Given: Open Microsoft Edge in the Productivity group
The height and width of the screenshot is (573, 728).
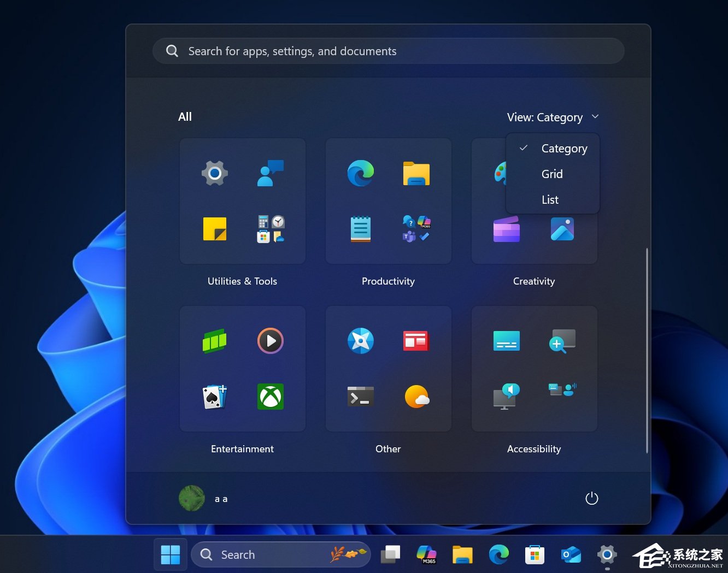Looking at the screenshot, I should click(x=361, y=173).
